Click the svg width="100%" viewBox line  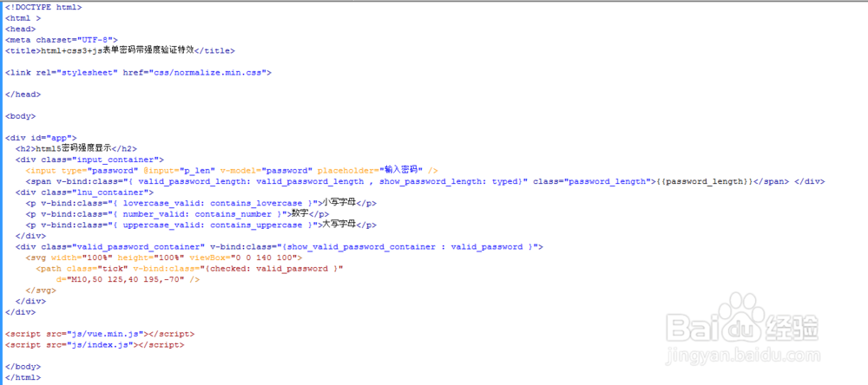(x=164, y=258)
